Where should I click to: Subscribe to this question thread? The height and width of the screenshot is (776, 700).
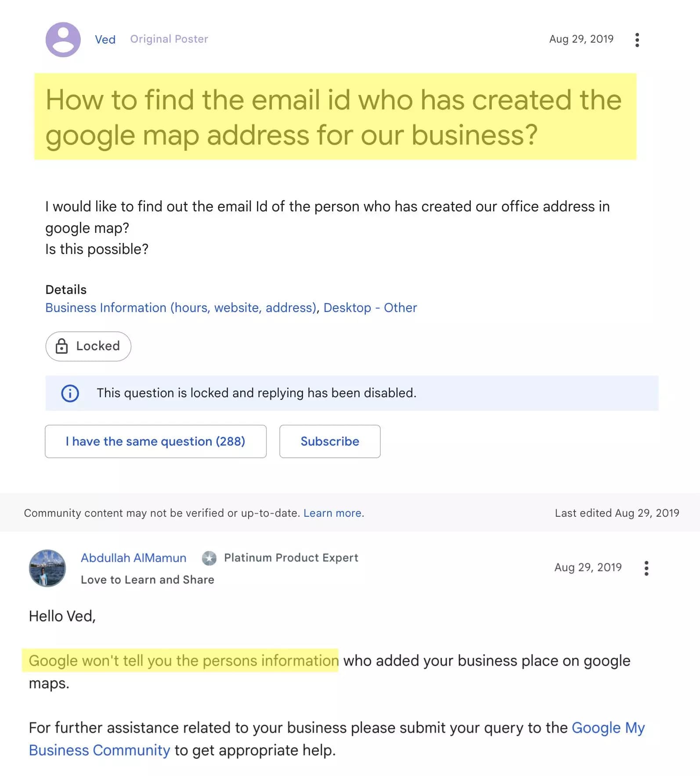pos(329,441)
